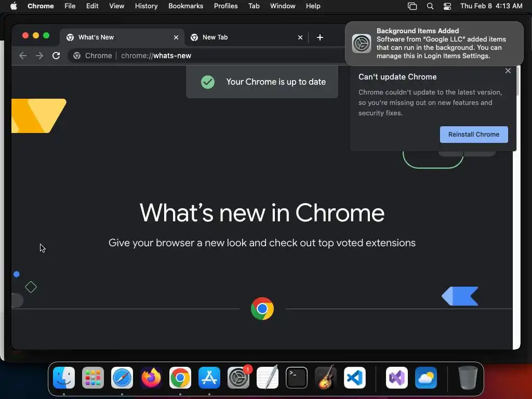Open Finder from the Dock
The image size is (532, 399).
64,378
